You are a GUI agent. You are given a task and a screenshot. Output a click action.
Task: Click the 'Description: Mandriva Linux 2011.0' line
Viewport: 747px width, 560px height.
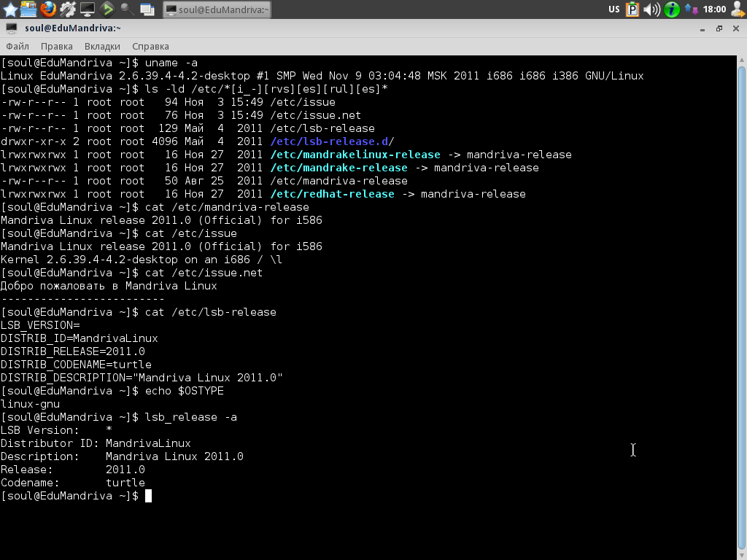click(x=122, y=456)
